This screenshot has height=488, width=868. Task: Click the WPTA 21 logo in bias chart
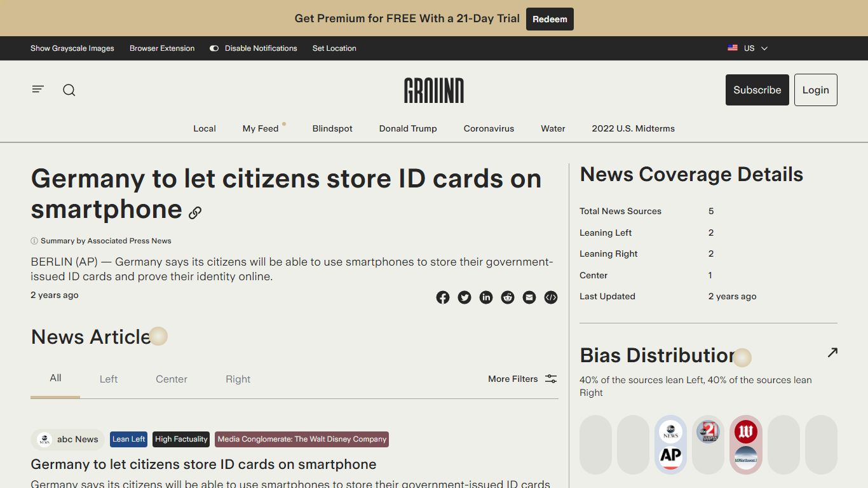[708, 432]
